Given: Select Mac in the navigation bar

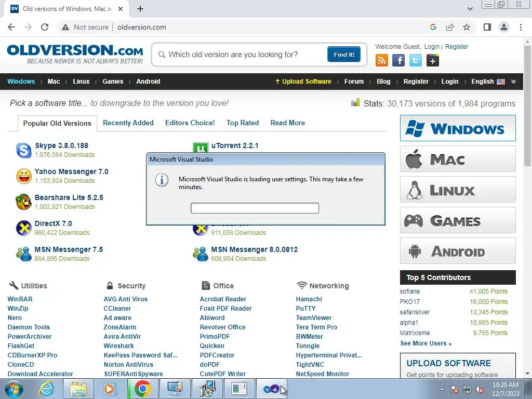Looking at the screenshot, I should pyautogui.click(x=54, y=82).
